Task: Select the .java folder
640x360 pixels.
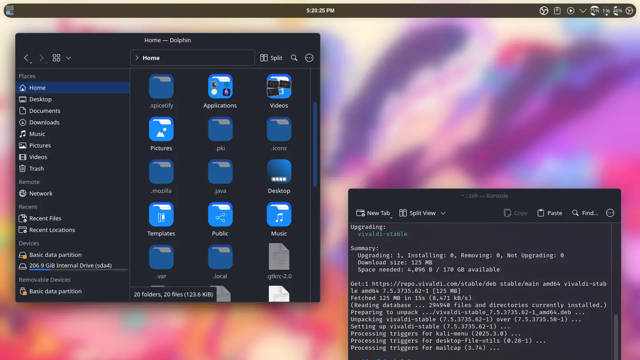Action: 220,177
